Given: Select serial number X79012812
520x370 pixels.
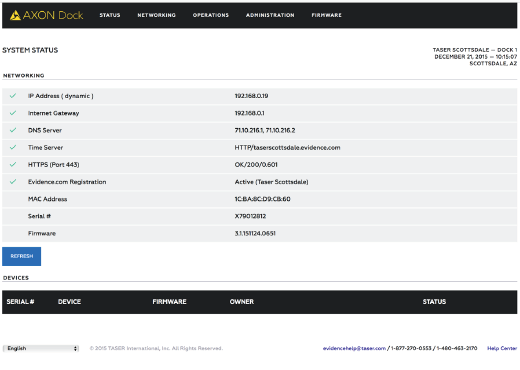Looking at the screenshot, I should pyautogui.click(x=250, y=216).
